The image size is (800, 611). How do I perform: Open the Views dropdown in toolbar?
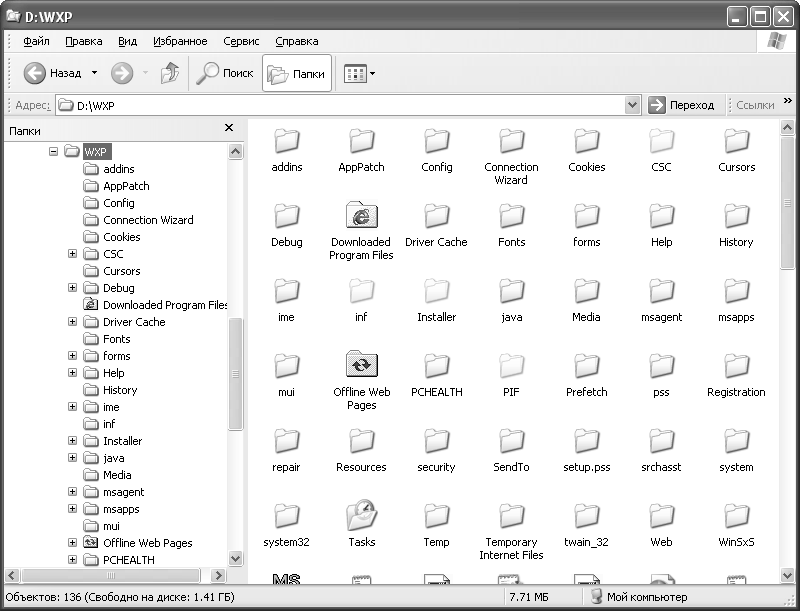[x=359, y=73]
